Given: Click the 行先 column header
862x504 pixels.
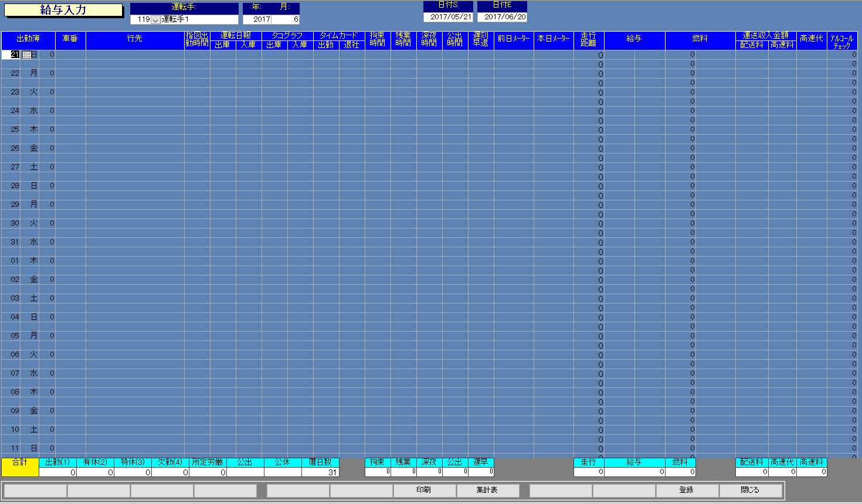Looking at the screenshot, I should 135,40.
